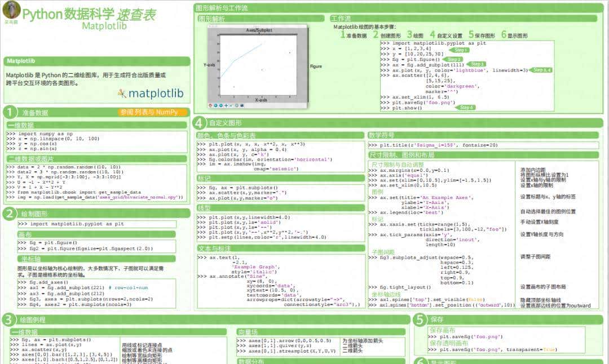
Task: Click the 坐标轴 sub-header
Action: click(96, 259)
